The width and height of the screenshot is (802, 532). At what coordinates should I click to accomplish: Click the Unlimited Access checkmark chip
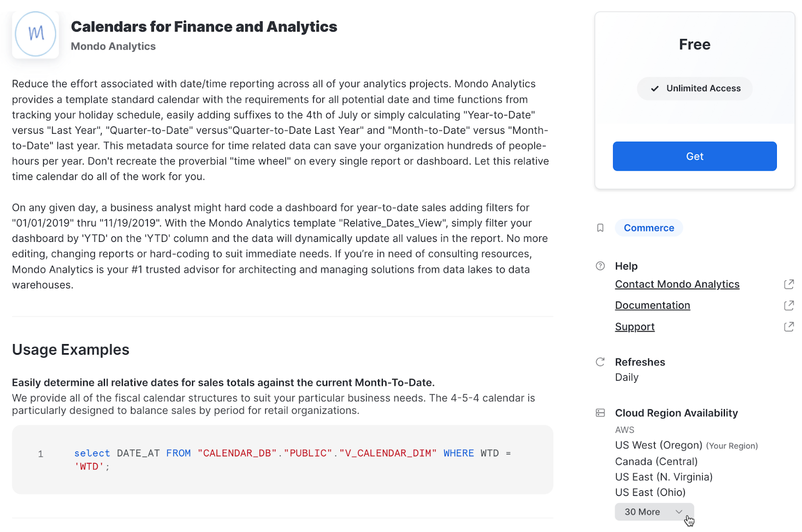695,89
